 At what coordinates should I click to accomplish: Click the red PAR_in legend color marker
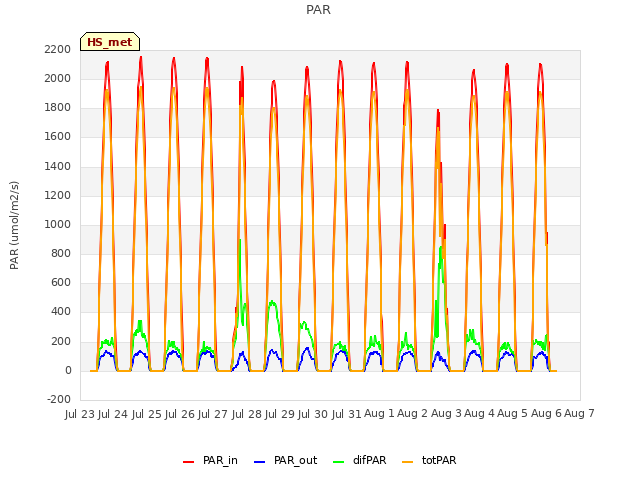pos(189,462)
